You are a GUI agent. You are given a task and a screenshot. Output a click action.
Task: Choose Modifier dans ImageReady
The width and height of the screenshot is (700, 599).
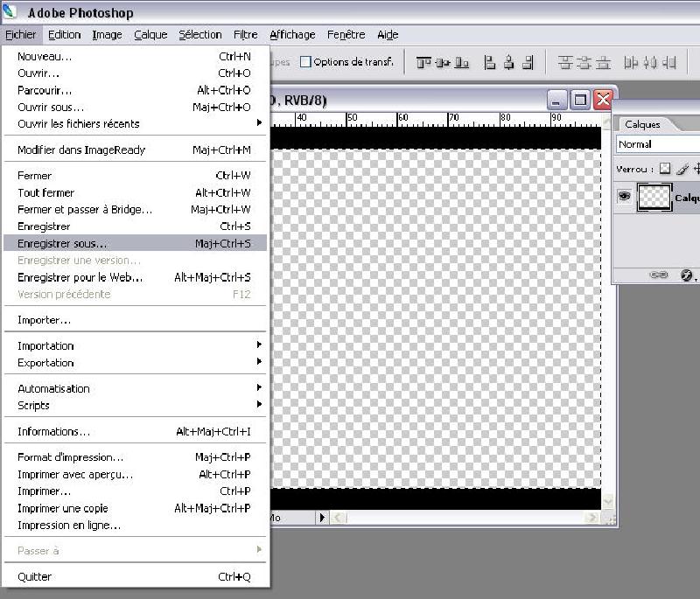click(135, 150)
